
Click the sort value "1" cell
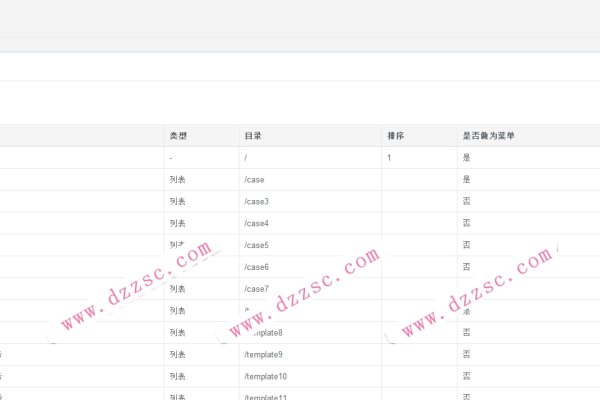(389, 158)
